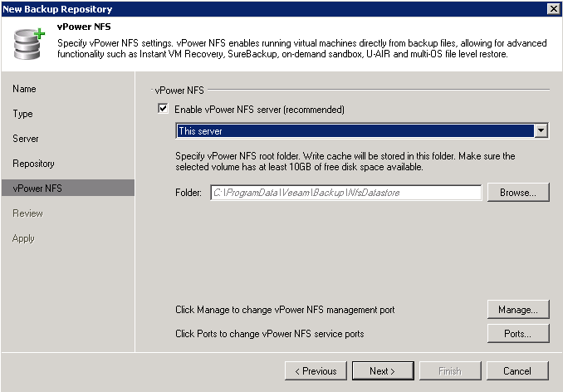Uncheck Enable vPower NFS server checkbox
This screenshot has height=392, width=563.
pos(163,109)
